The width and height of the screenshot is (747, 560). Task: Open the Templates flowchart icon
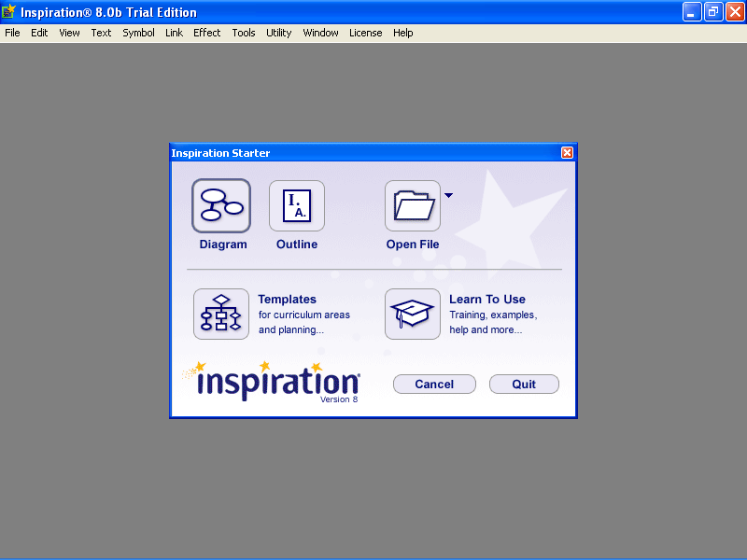(x=221, y=314)
